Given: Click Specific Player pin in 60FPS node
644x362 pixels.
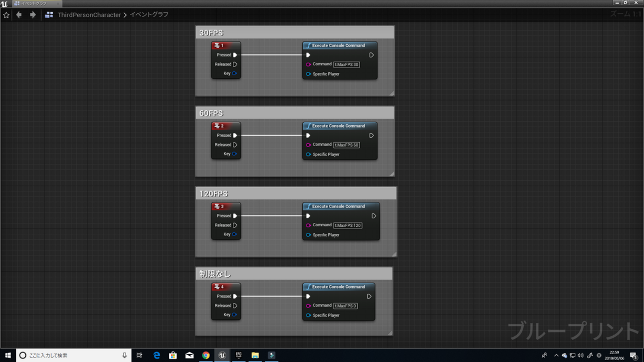Looking at the screenshot, I should [308, 155].
